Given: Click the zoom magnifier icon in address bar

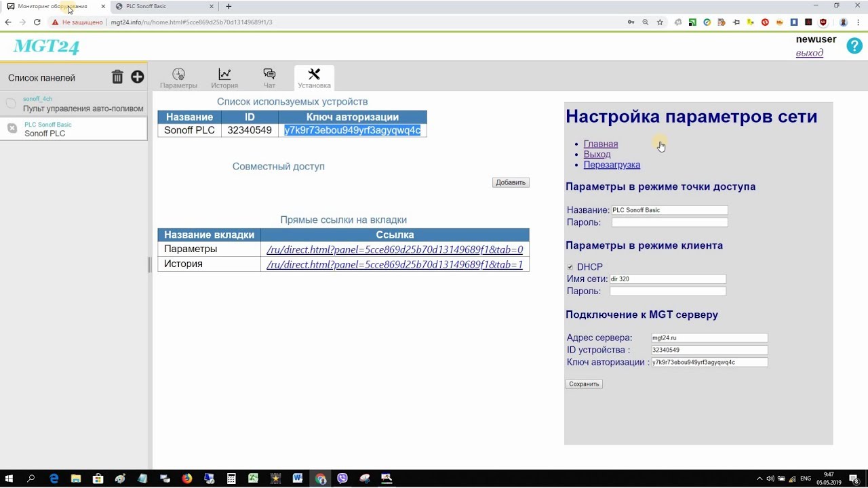Looking at the screenshot, I should click(646, 22).
